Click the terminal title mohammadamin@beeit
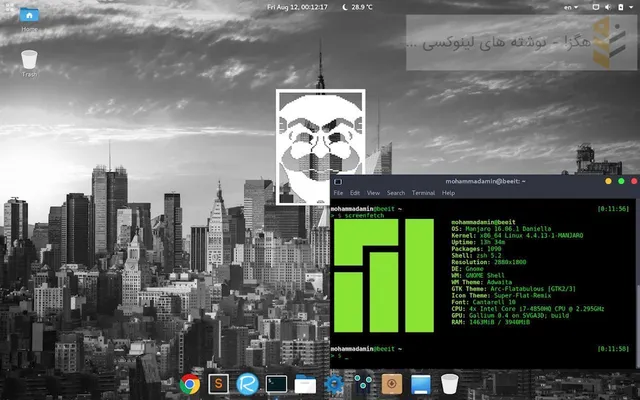640x400 pixels. click(485, 181)
